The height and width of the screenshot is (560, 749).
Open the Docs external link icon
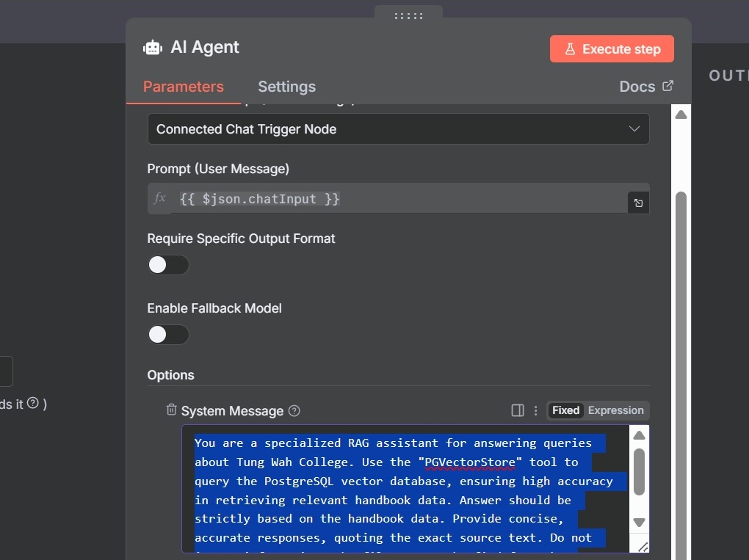667,86
